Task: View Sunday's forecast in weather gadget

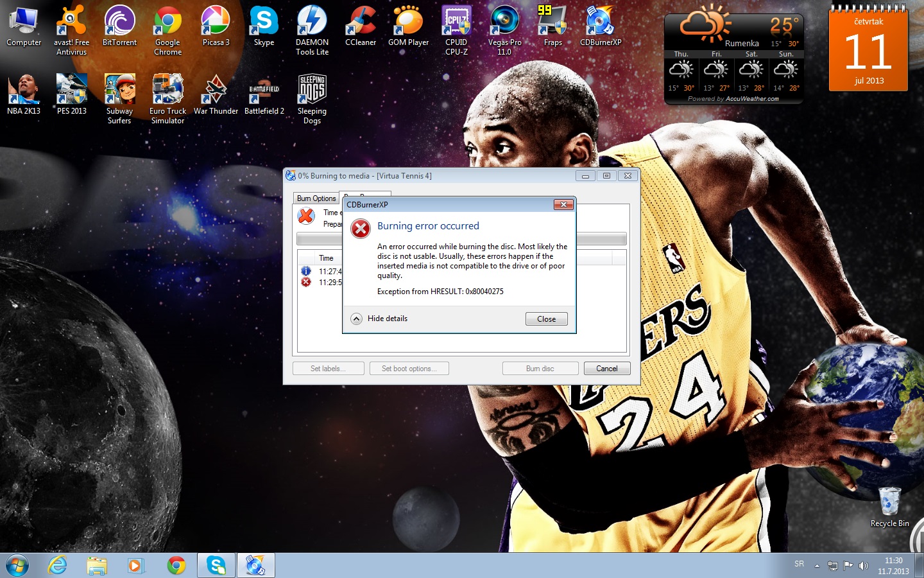Action: tap(786, 71)
